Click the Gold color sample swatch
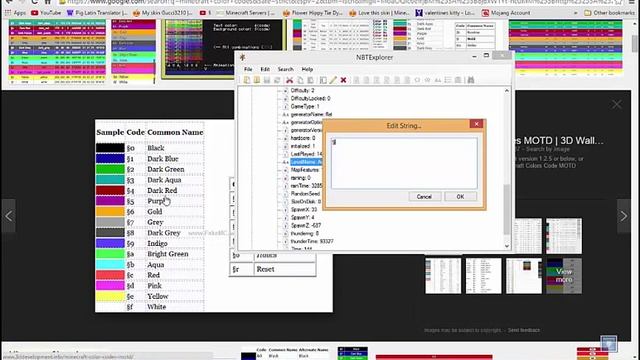Image resolution: width=640 pixels, height=360 pixels. pos(110,211)
